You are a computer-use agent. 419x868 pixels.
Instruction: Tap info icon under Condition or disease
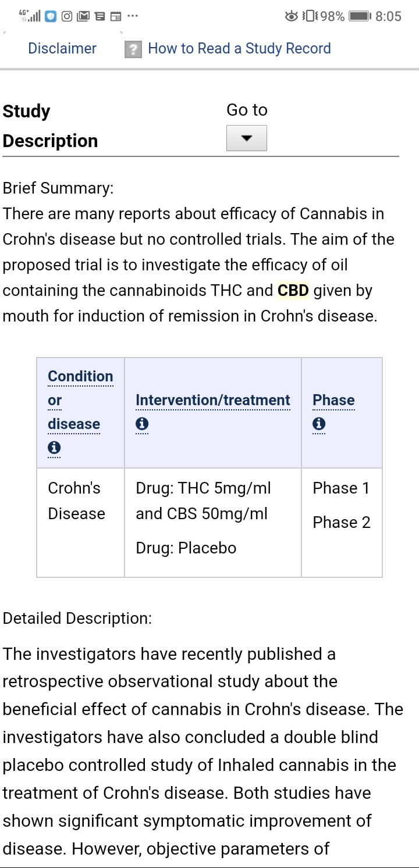(54, 448)
